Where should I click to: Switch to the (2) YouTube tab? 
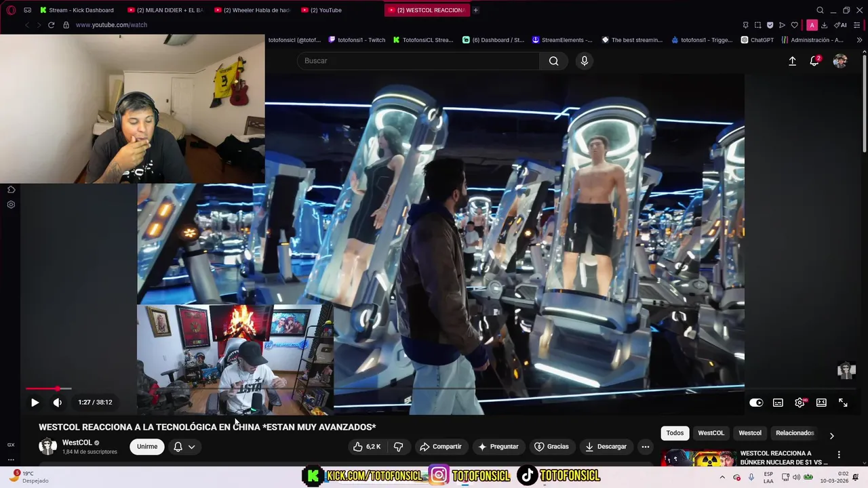click(338, 10)
